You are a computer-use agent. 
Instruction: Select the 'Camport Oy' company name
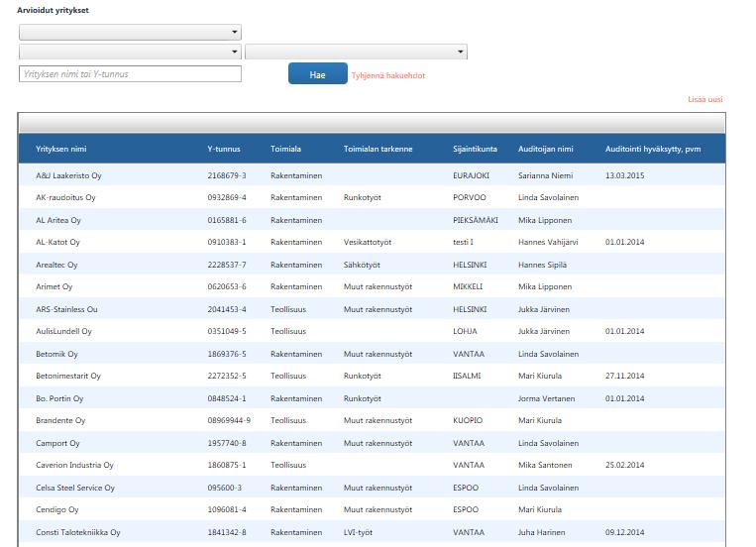57,443
